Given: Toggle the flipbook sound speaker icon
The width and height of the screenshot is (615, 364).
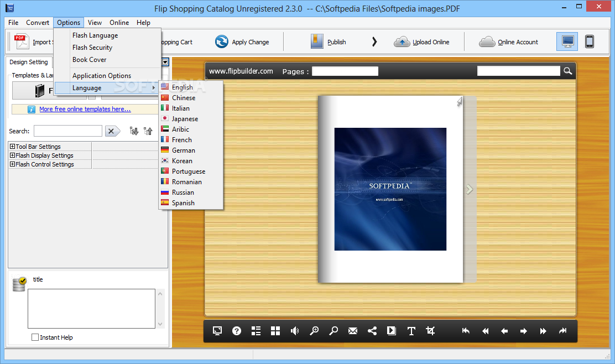Looking at the screenshot, I should coord(295,331).
